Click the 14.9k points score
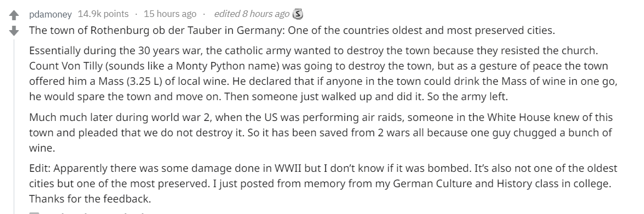The height and width of the screenshot is (214, 644). [x=103, y=14]
